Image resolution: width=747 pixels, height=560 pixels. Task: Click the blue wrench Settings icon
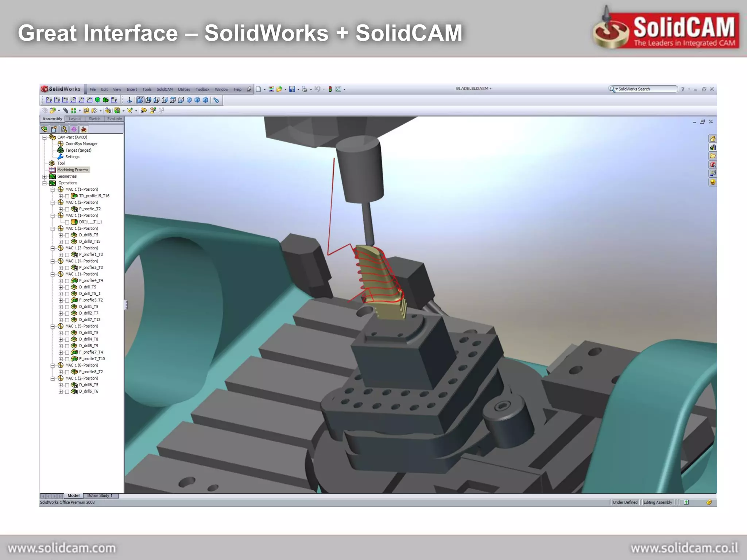(61, 157)
